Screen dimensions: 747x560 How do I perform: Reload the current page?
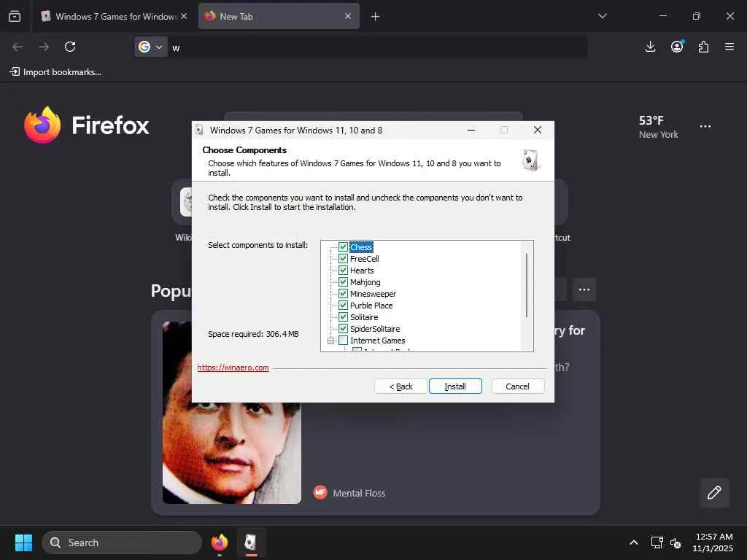point(70,47)
